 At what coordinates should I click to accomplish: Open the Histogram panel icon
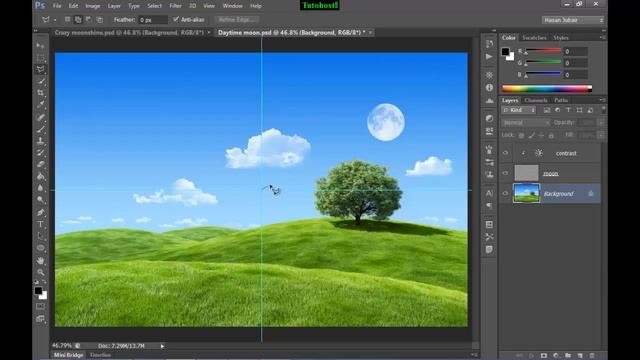click(x=489, y=100)
